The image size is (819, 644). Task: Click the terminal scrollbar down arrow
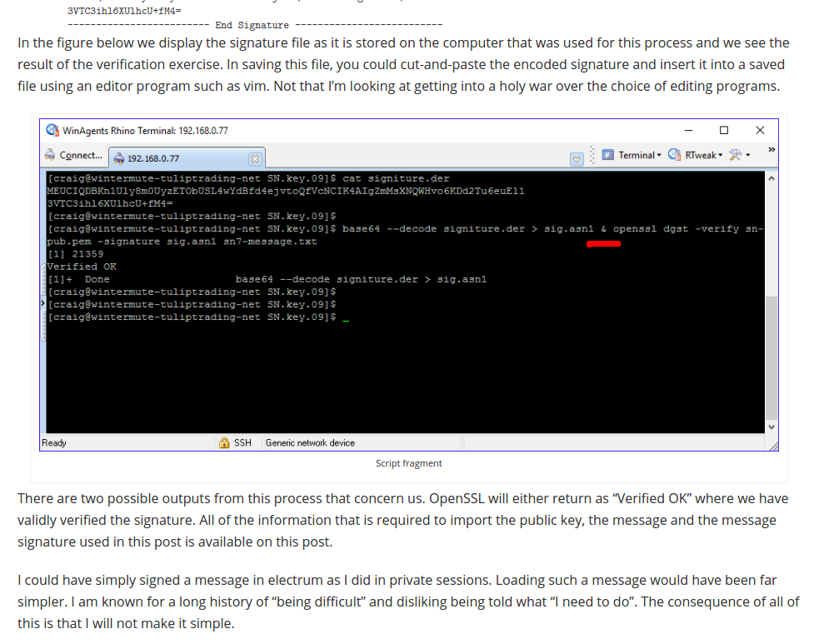click(771, 427)
